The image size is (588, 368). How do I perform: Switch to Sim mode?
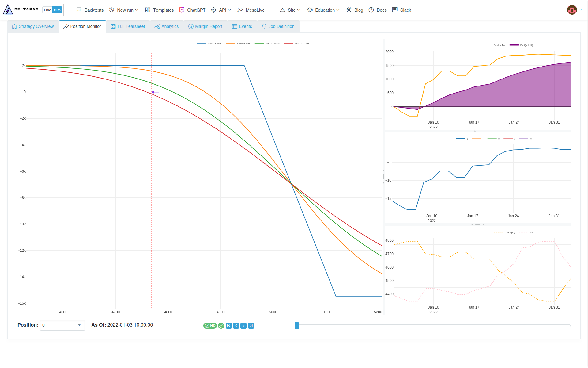click(57, 10)
